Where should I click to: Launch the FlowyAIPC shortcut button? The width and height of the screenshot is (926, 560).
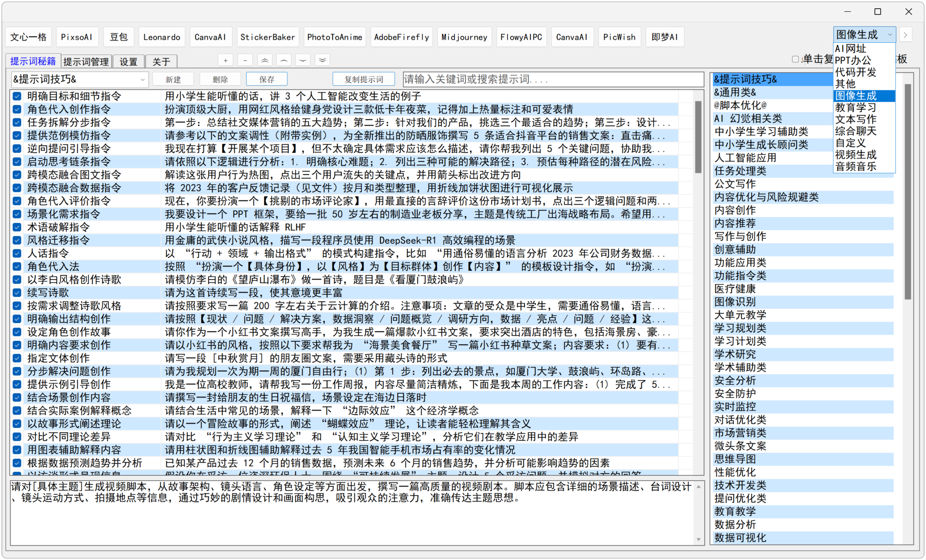(x=521, y=37)
